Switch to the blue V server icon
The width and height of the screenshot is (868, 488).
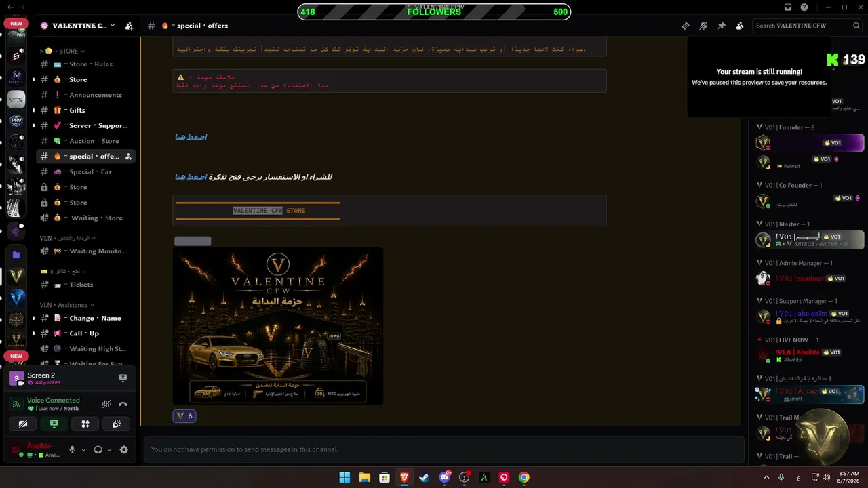(x=16, y=298)
